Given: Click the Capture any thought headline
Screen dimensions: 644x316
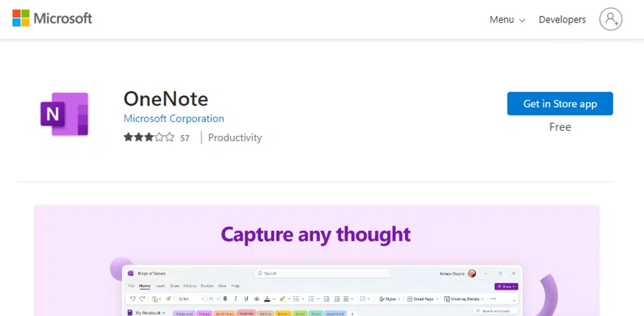Looking at the screenshot, I should pos(315,234).
